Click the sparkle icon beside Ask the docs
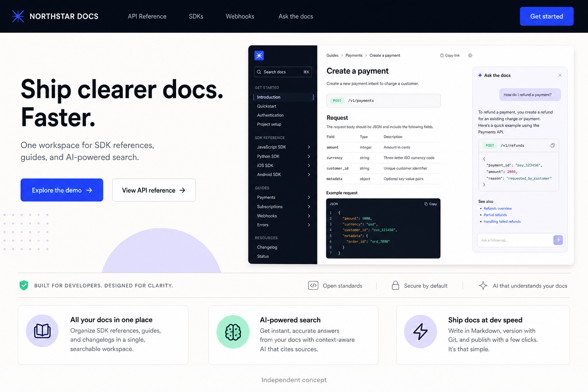Viewport: 588px width, 392px height. pyautogui.click(x=480, y=75)
